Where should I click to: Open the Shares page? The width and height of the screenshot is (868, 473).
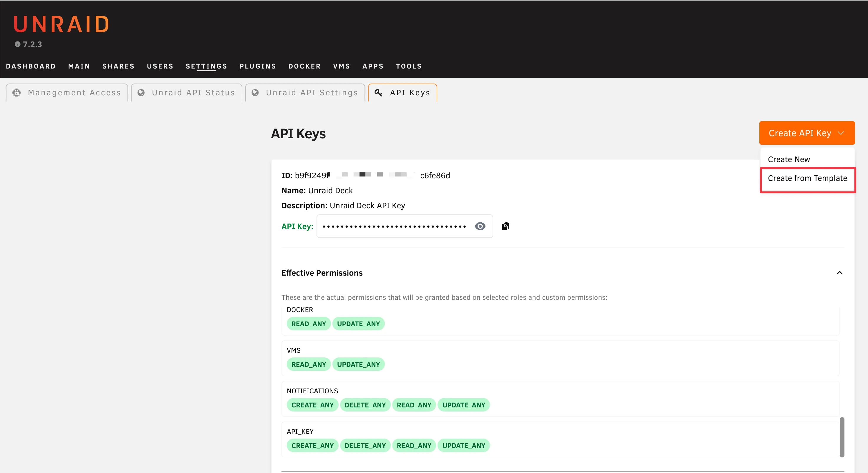coord(118,66)
